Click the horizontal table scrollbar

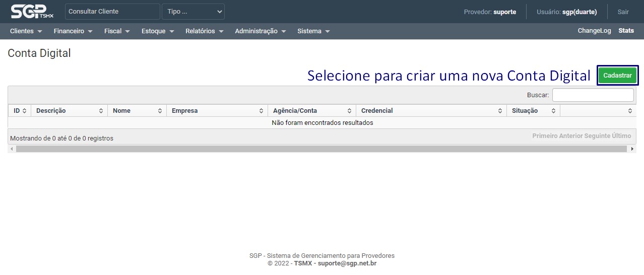click(x=323, y=149)
